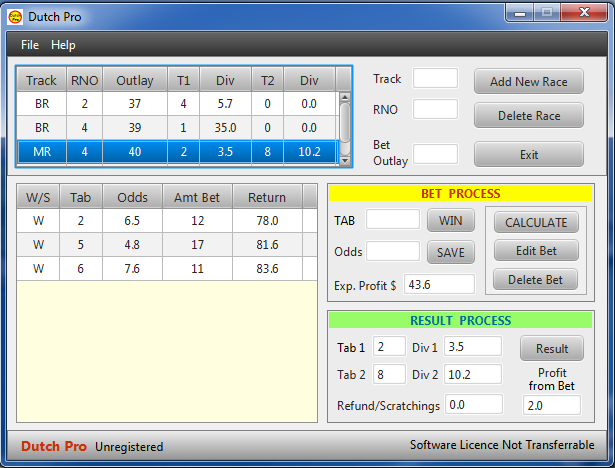
Task: Focus the Odds input in Bet Process
Action: [393, 251]
